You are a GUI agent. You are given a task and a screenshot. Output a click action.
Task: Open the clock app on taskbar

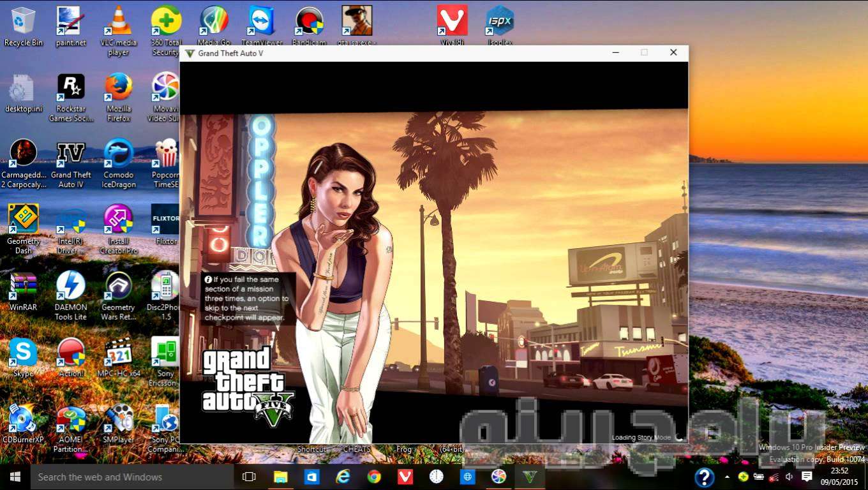(436, 477)
